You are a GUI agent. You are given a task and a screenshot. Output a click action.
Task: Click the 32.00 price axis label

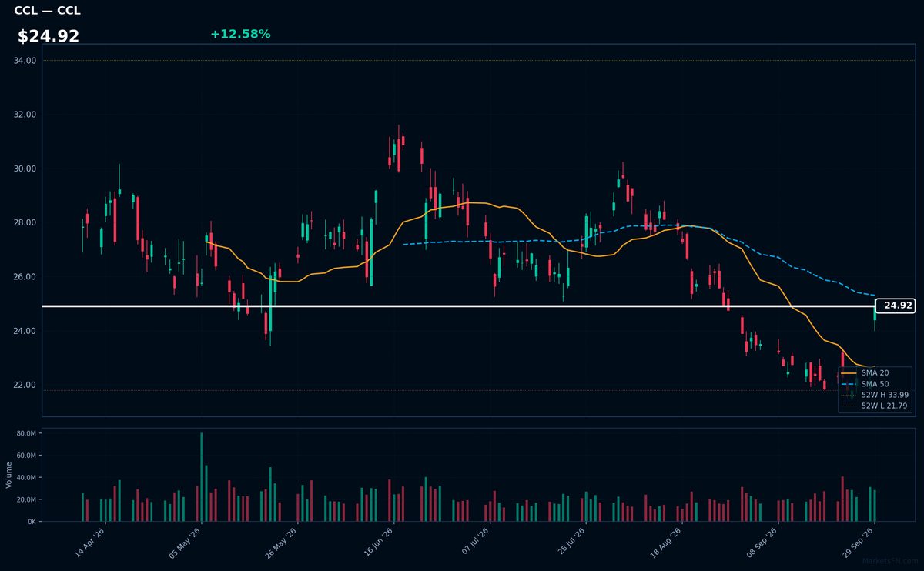click(x=25, y=115)
